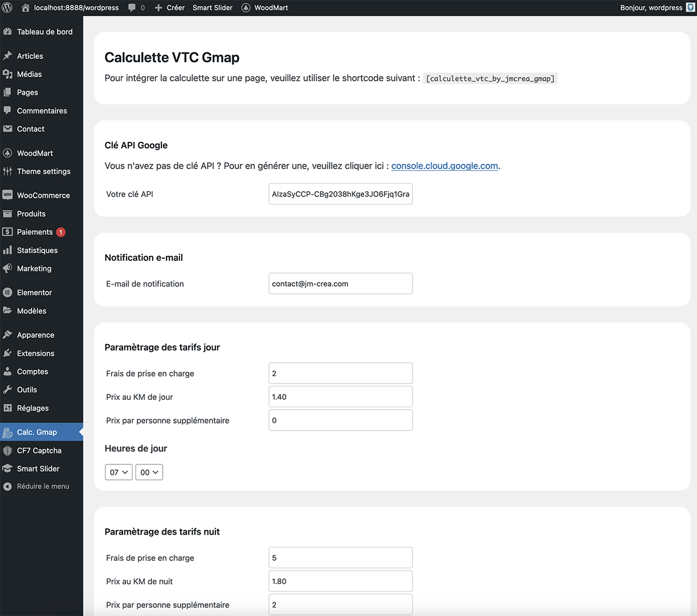This screenshot has height=616, width=697.
Task: Open the day start minutes dropdown showing 00
Action: [x=149, y=472]
